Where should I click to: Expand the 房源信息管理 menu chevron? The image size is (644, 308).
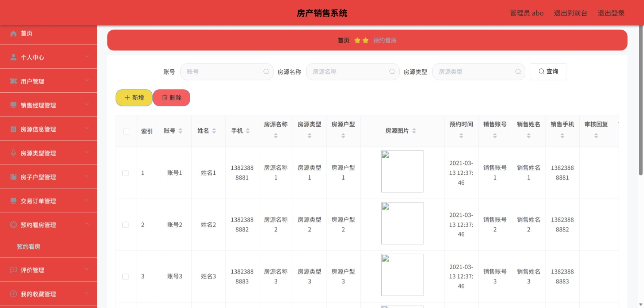(x=87, y=128)
